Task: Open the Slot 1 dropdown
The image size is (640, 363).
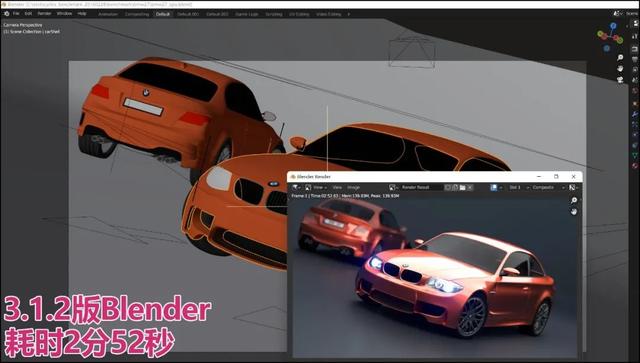Action: pos(518,187)
